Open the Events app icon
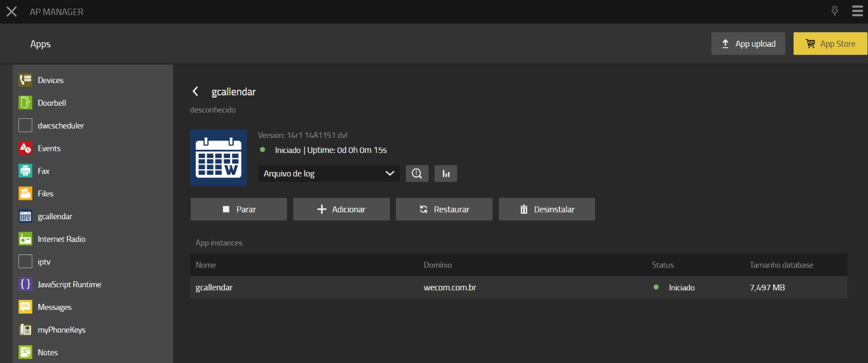 click(25, 148)
